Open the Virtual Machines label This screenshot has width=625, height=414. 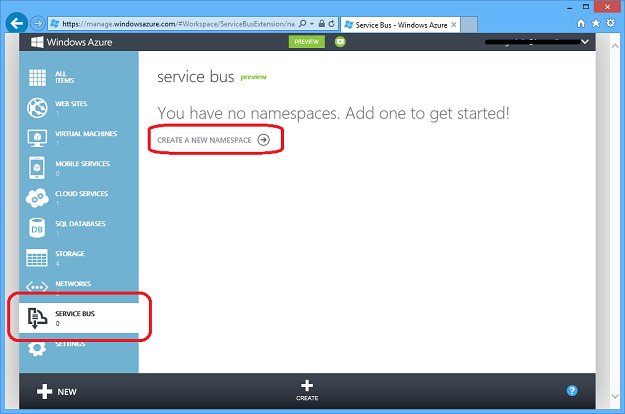pos(86,133)
